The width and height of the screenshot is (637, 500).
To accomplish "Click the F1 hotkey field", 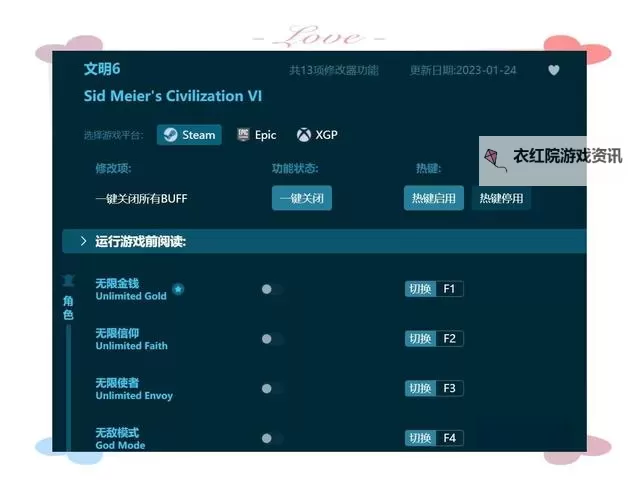I will (449, 289).
